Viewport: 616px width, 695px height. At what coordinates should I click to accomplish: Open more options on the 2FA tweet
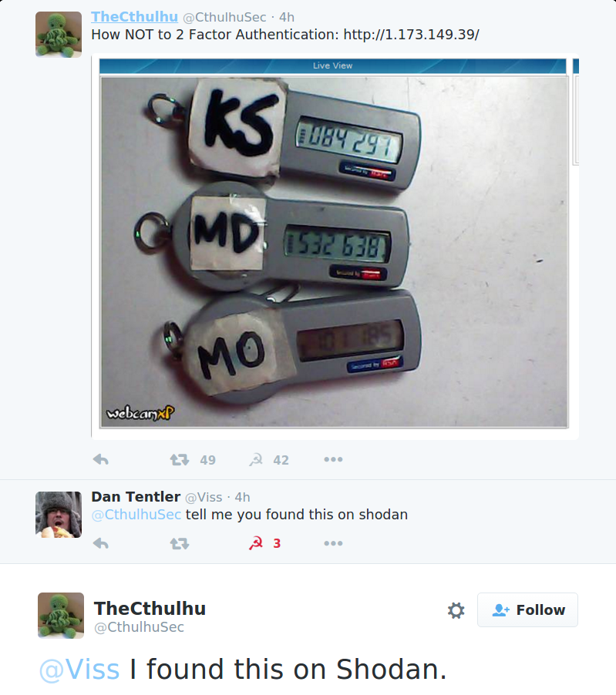pyautogui.click(x=333, y=460)
